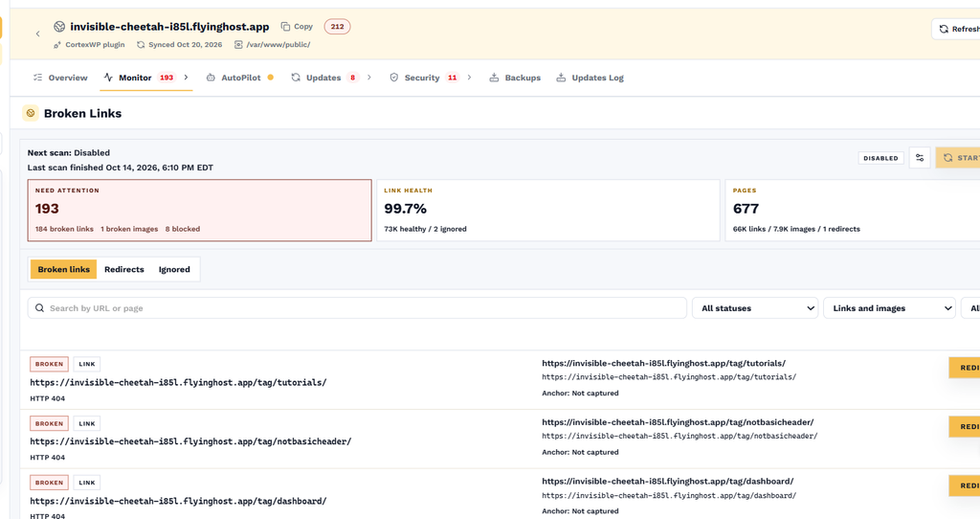
Task: Click the monospace broken URL ending /tag/dashboard/
Action: (x=178, y=501)
